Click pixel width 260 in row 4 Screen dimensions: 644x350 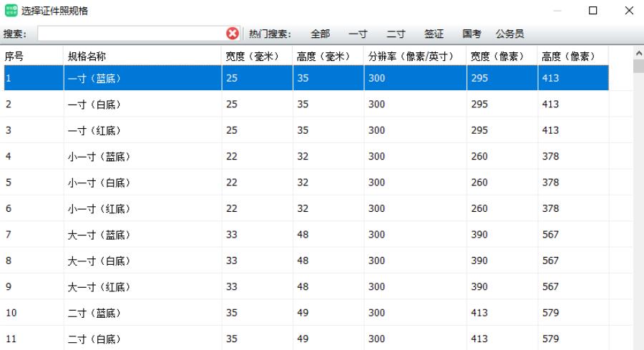pyautogui.click(x=479, y=156)
